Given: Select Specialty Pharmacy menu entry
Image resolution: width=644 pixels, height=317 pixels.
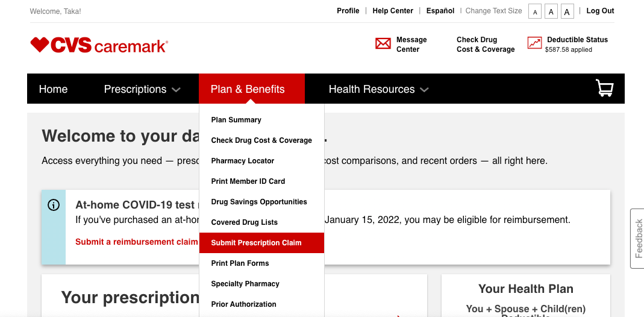Looking at the screenshot, I should [245, 284].
